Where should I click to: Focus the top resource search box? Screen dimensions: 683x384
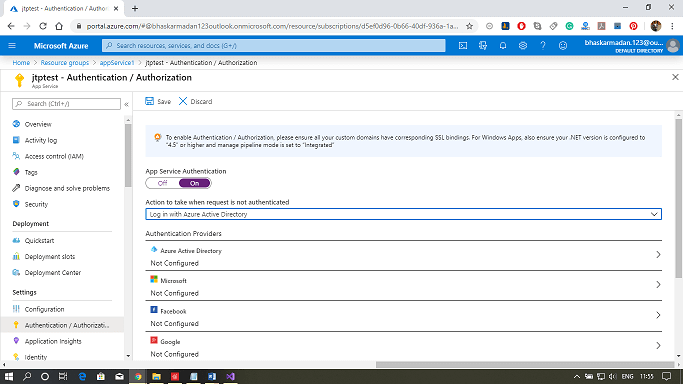(x=274, y=46)
